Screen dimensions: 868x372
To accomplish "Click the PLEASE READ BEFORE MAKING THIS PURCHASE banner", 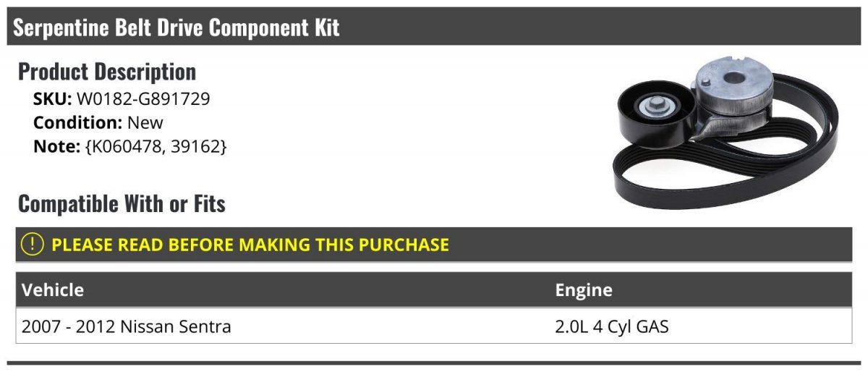I will (434, 244).
